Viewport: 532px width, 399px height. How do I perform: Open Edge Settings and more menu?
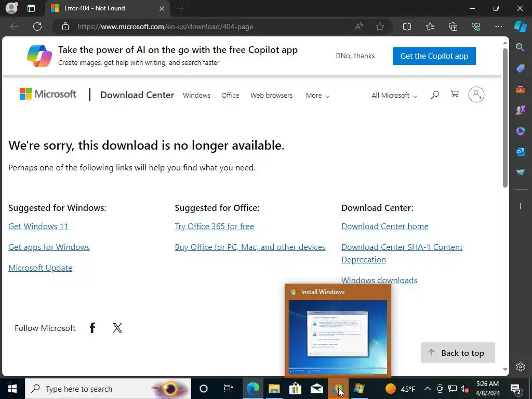498,26
